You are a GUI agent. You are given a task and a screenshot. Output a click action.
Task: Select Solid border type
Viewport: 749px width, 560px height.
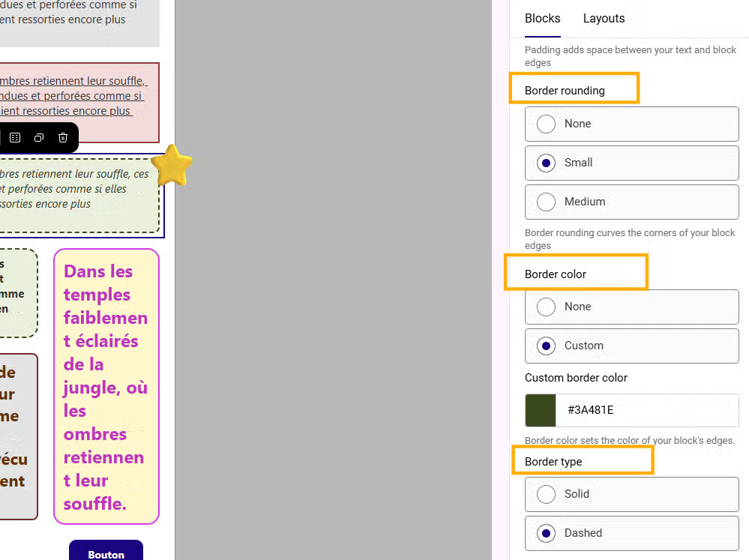pyautogui.click(x=631, y=494)
